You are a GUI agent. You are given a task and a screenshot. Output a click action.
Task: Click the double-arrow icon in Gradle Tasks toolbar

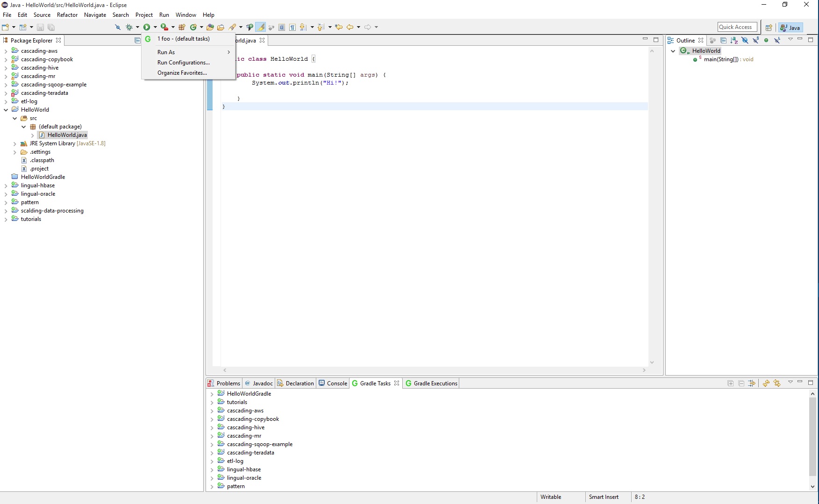(777, 383)
